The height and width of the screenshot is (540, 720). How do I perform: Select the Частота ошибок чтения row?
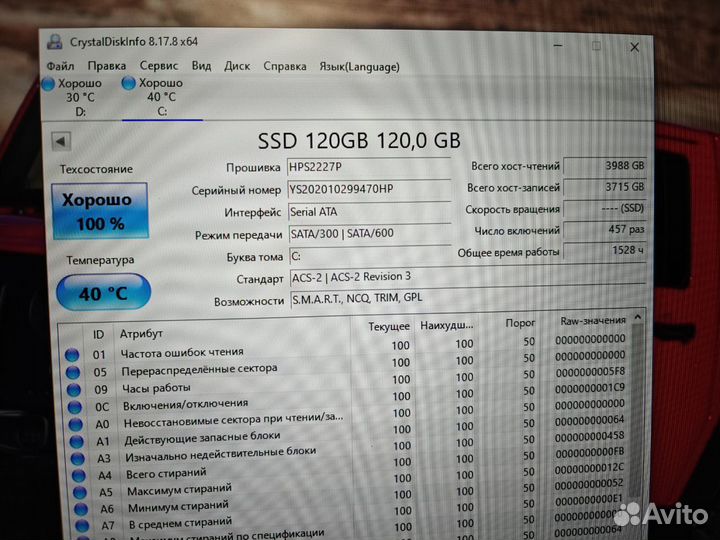344,348
